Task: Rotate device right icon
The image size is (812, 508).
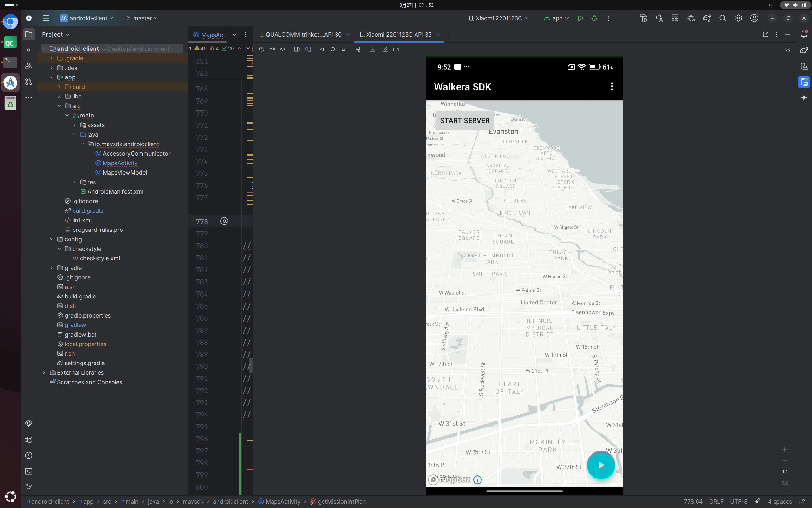Action: tap(308, 50)
